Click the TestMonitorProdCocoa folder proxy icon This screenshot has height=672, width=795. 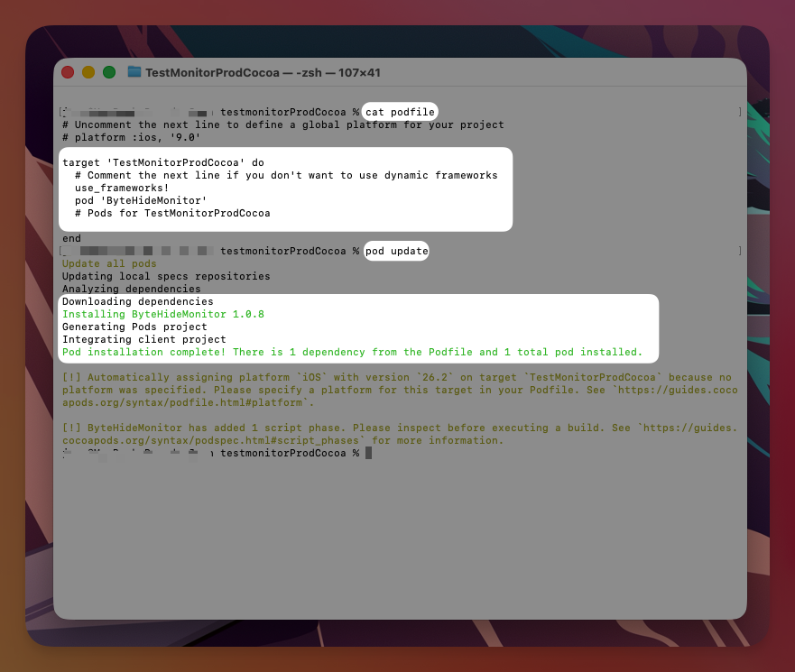coord(133,72)
